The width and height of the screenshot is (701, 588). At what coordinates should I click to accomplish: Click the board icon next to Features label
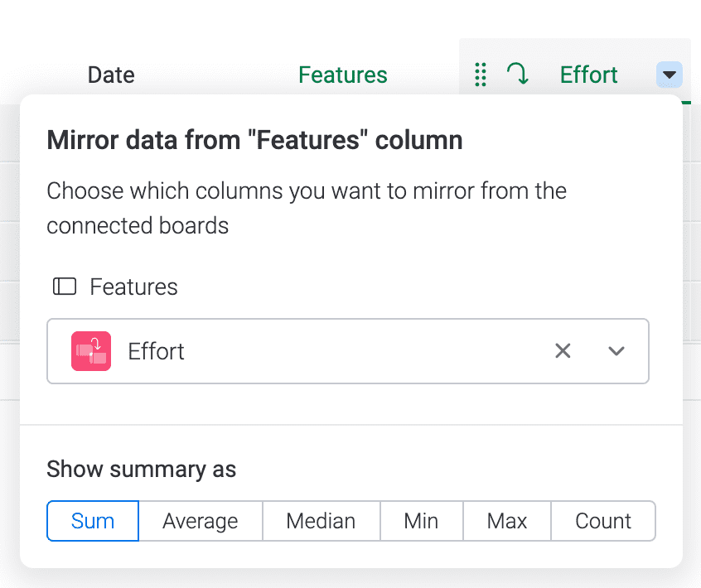click(65, 287)
